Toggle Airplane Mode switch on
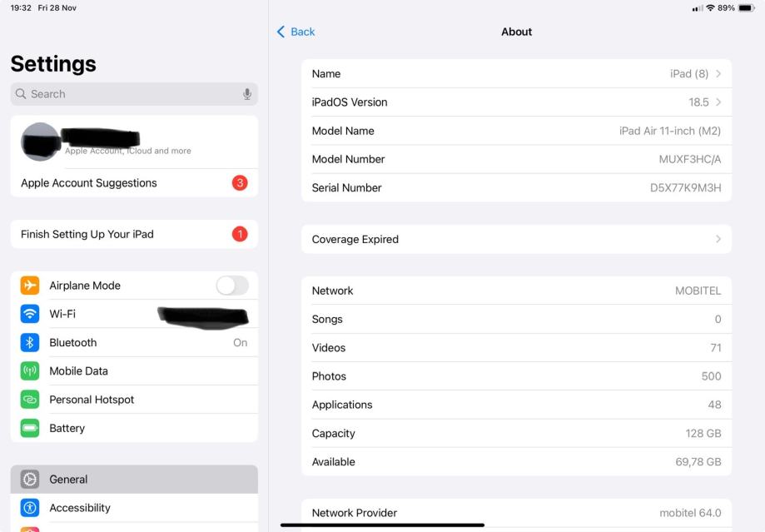The width and height of the screenshot is (765, 532). click(231, 286)
